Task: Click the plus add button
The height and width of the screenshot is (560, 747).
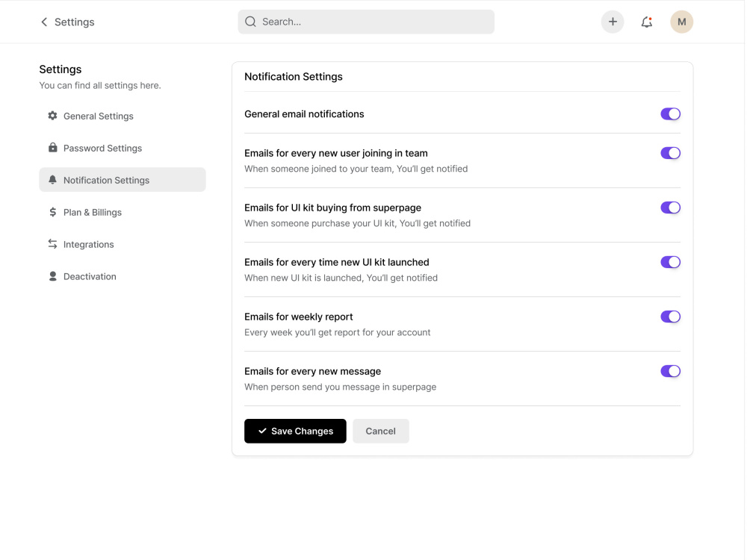Action: pyautogui.click(x=613, y=22)
